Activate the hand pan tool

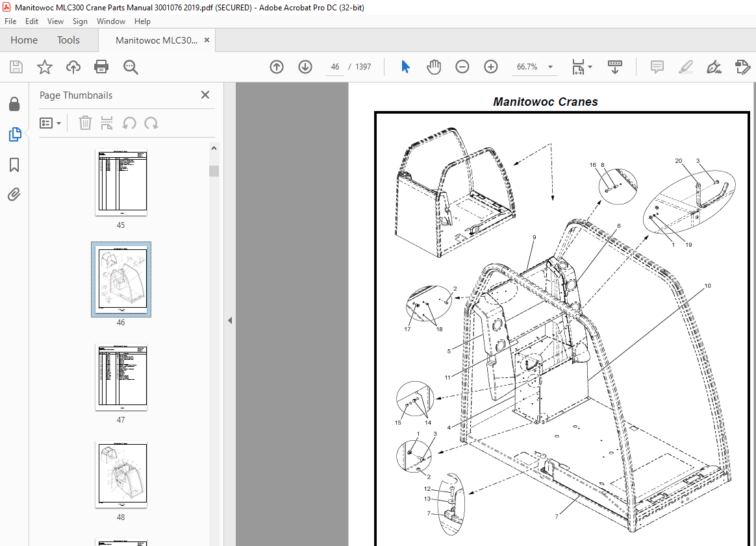(433, 66)
